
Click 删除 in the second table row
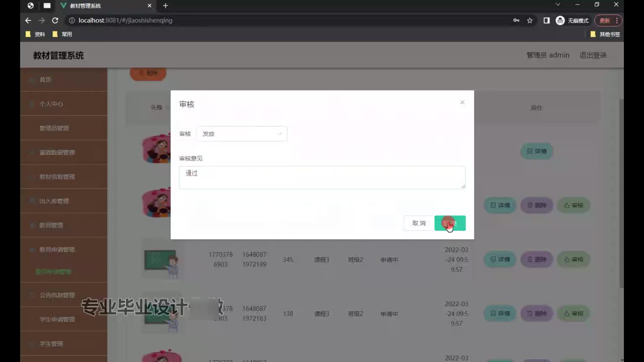[537, 205]
